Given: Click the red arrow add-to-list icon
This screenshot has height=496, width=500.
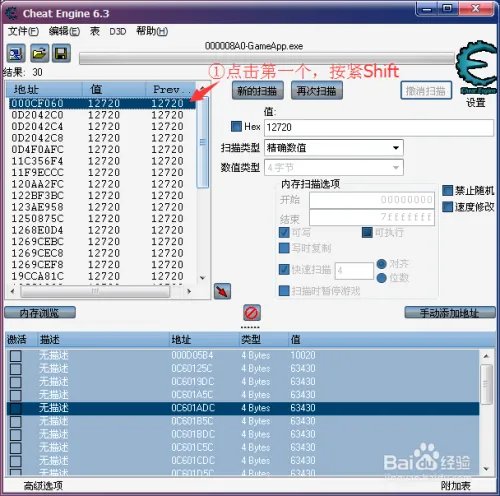Looking at the screenshot, I should 222,291.
